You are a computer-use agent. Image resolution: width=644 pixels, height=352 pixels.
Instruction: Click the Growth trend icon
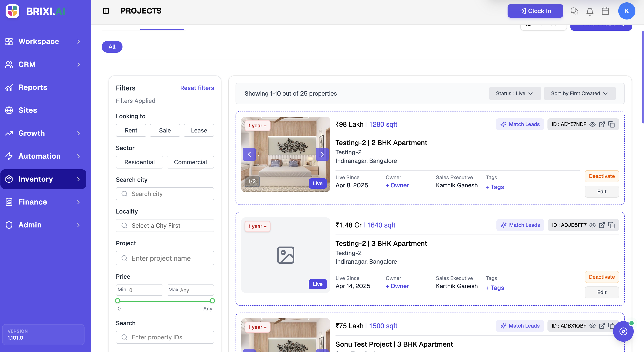coord(9,133)
